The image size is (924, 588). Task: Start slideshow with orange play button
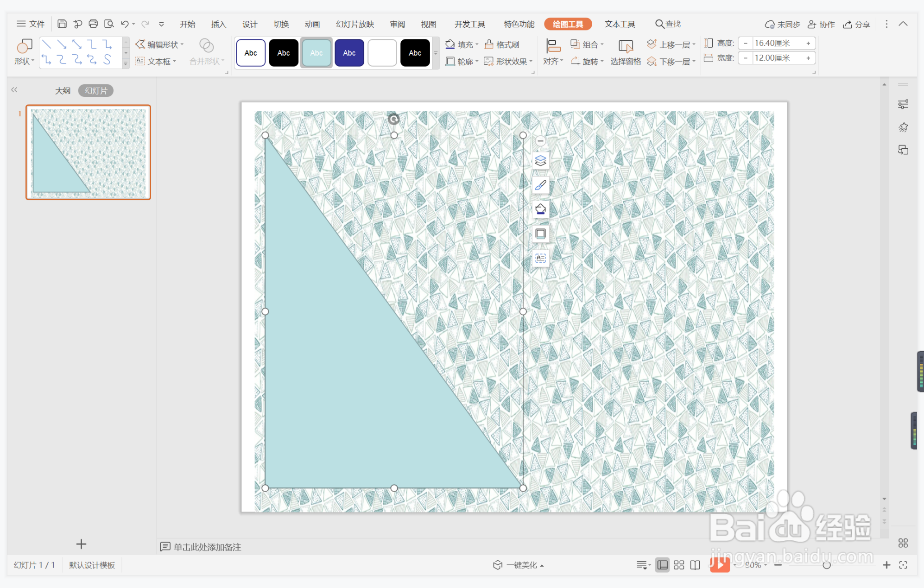coord(720,564)
